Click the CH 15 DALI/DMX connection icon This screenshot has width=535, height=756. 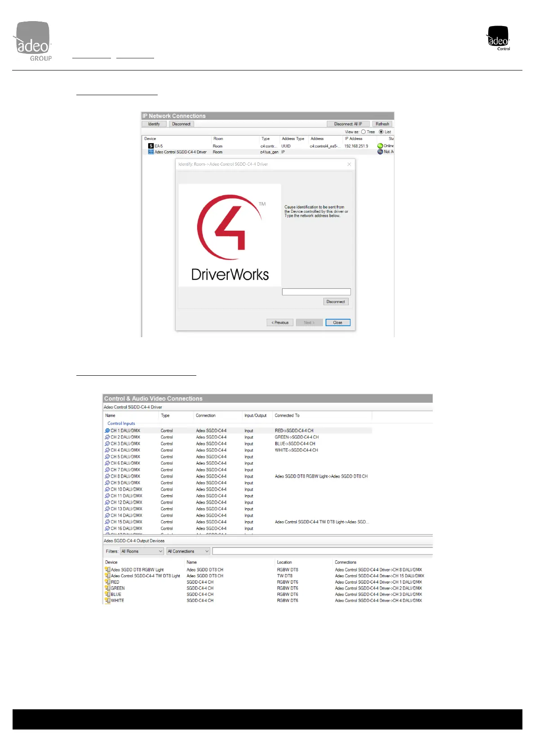point(107,522)
